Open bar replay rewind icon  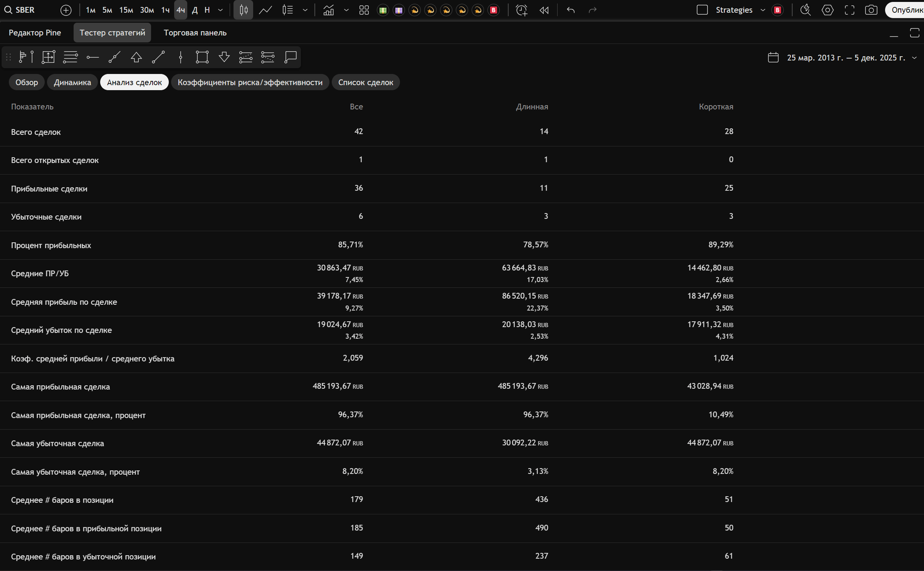[x=544, y=10]
